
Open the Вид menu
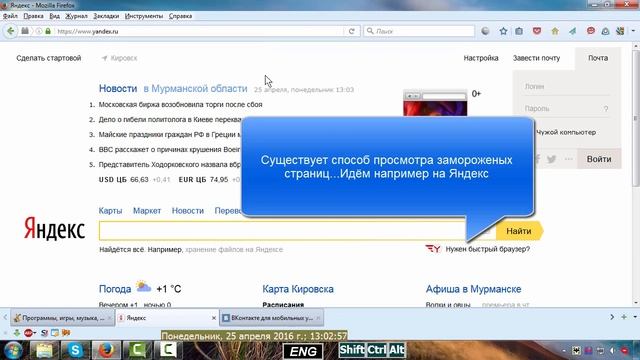coord(54,16)
